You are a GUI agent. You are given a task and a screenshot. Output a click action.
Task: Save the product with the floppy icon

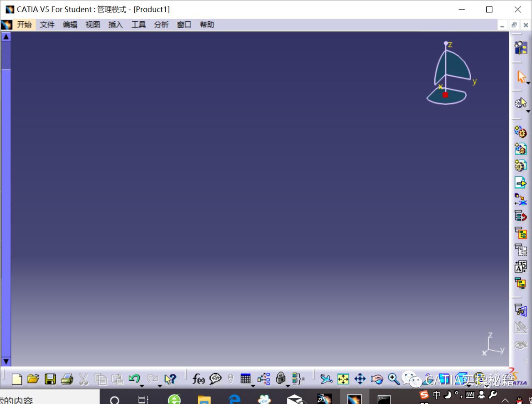[50, 379]
